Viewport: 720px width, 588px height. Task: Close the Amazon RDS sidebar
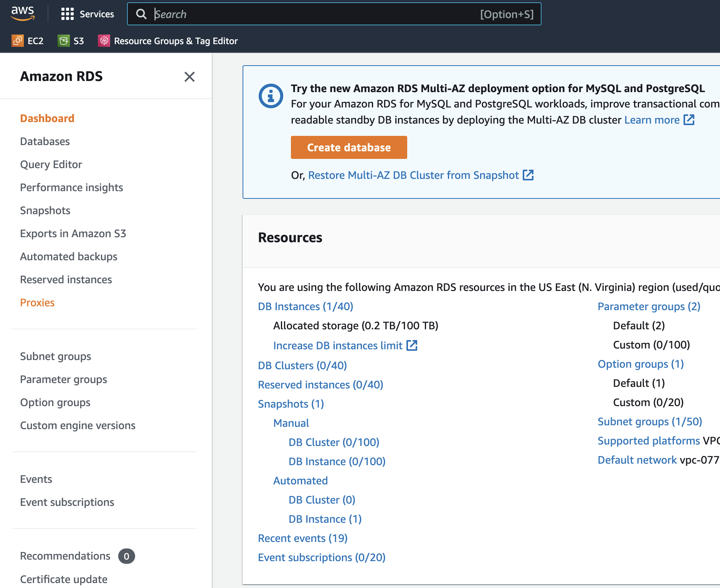(x=190, y=77)
